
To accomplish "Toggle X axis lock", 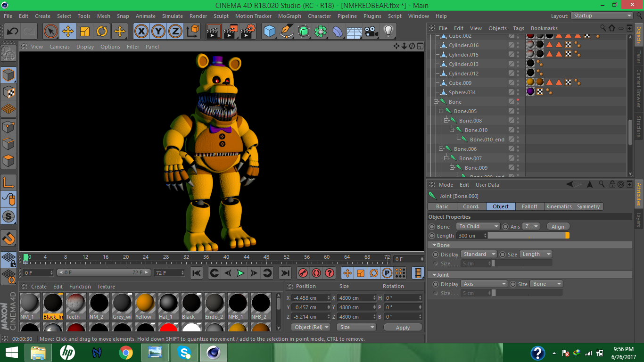I will point(141,32).
